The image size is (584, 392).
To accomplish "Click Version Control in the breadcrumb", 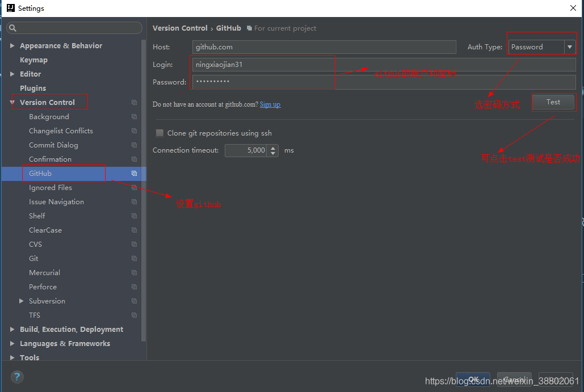I will coord(180,28).
